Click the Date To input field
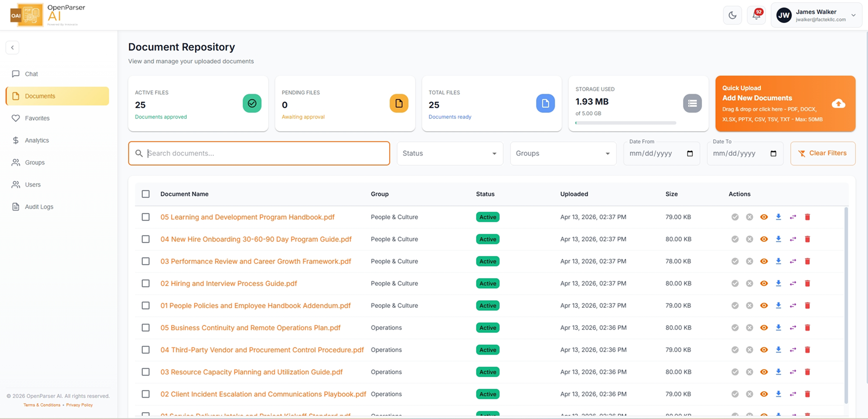 click(x=745, y=153)
